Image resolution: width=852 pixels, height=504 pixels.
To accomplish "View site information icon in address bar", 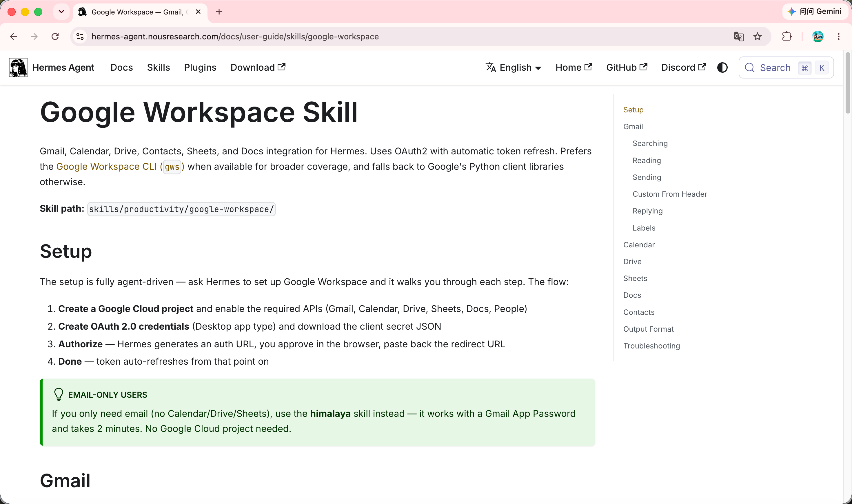I will 80,36.
